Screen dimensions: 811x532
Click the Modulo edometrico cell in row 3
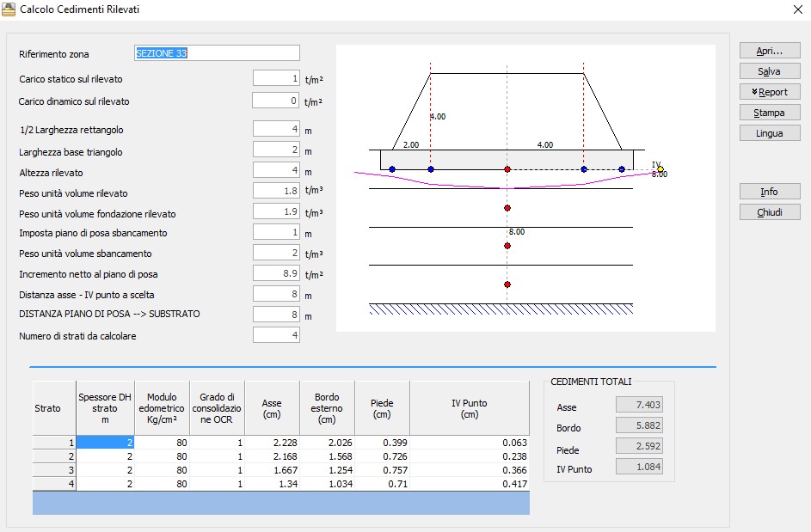click(162, 470)
